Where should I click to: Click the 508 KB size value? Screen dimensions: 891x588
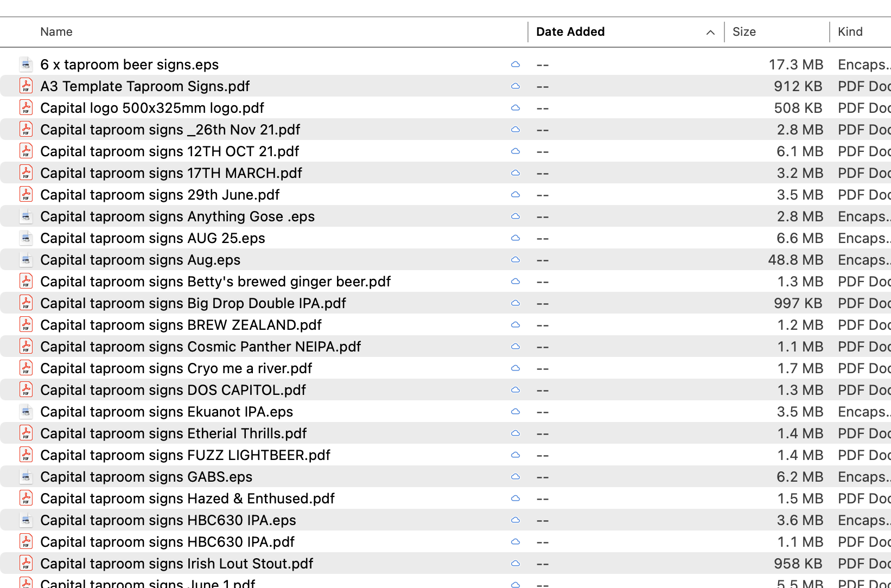[798, 108]
